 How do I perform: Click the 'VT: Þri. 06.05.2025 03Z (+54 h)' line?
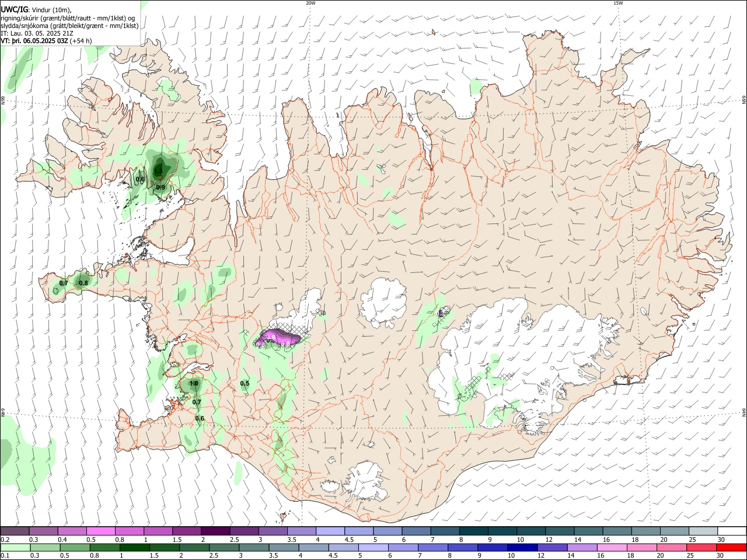coord(46,41)
